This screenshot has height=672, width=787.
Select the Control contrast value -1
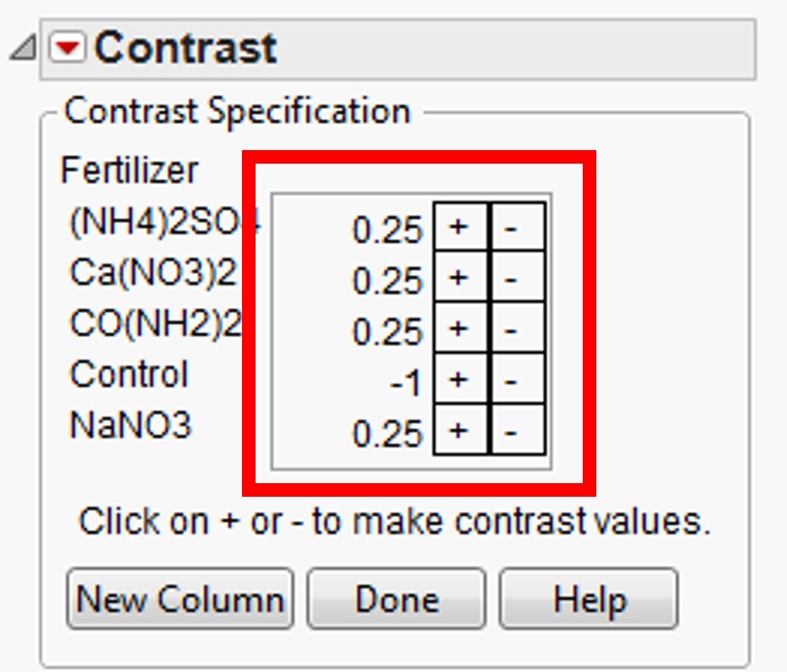407,382
